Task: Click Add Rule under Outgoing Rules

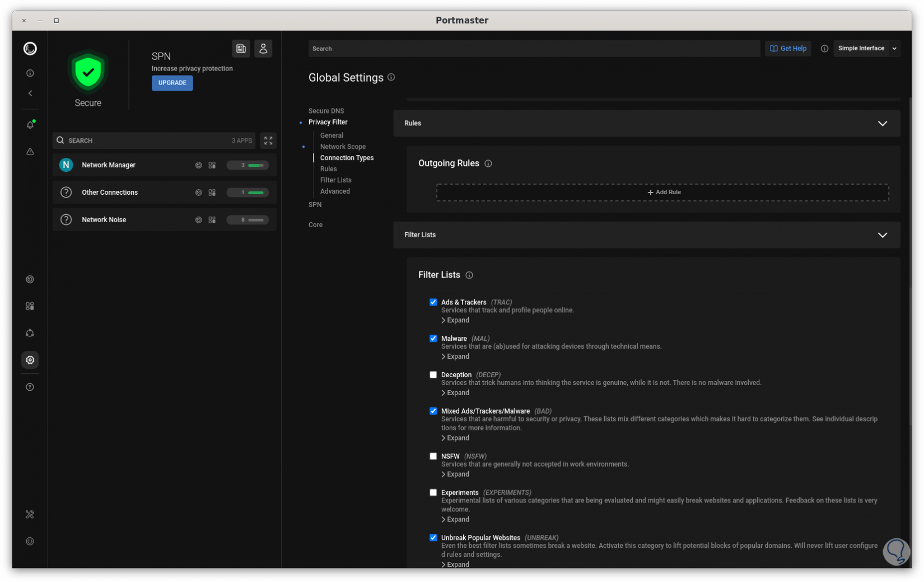Action: tap(662, 193)
